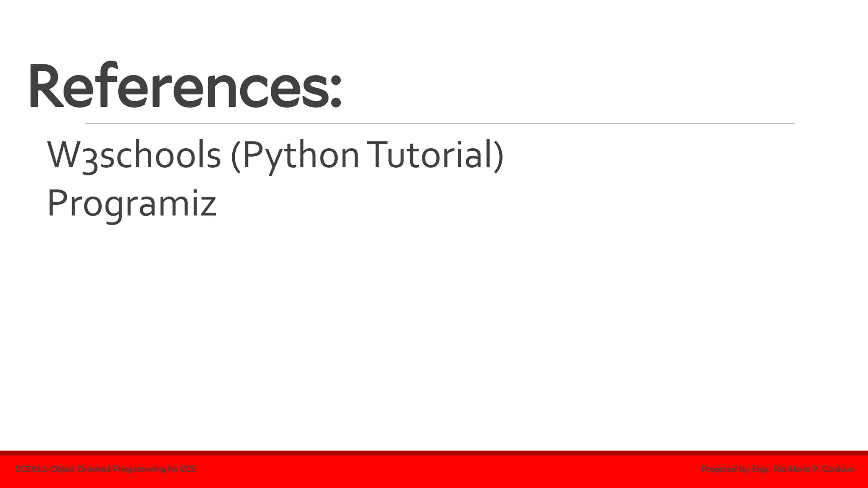
Task: Select the 'Prepared by:' footer label
Action: click(x=726, y=469)
